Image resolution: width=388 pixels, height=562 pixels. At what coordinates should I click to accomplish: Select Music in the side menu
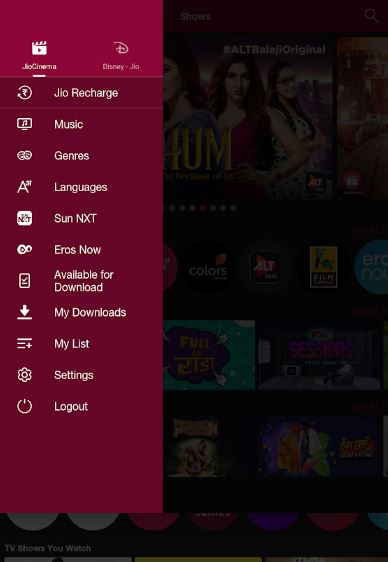(68, 124)
